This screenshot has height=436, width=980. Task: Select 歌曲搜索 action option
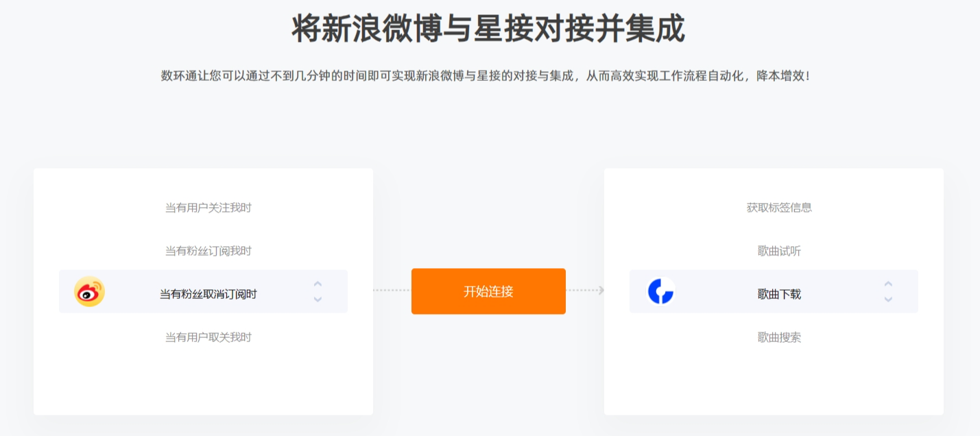[x=779, y=337]
